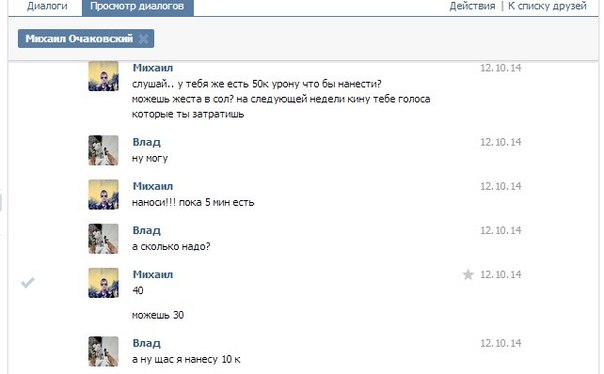Image resolution: width=604 pixels, height=374 pixels.
Task: Switch to the Диалоги tab
Action: pyautogui.click(x=47, y=6)
